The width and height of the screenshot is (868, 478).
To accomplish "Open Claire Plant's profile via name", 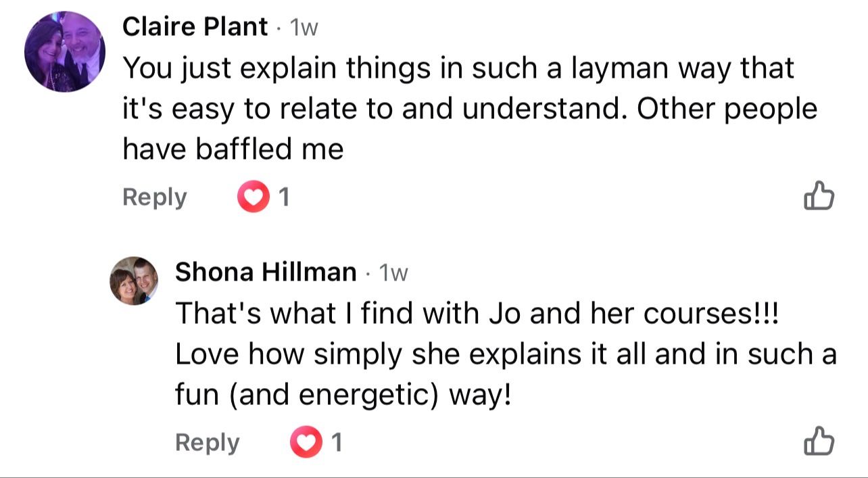I will (195, 27).
